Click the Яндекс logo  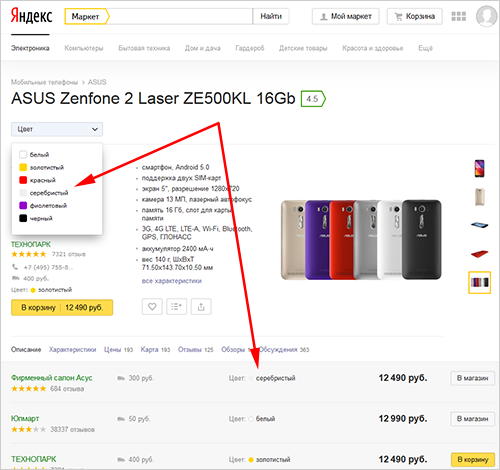pyautogui.click(x=31, y=16)
